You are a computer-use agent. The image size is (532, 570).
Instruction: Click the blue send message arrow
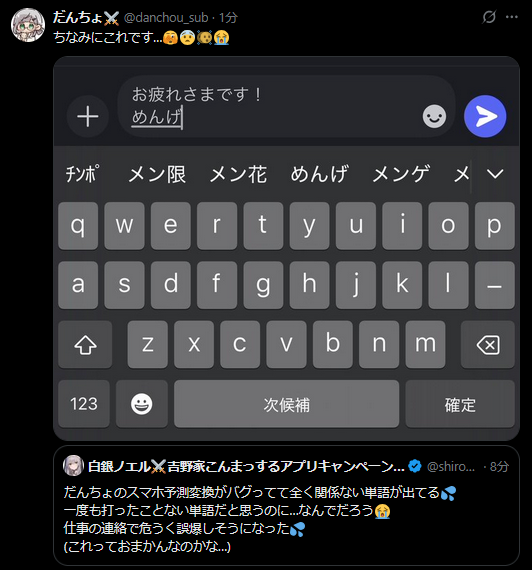485,116
